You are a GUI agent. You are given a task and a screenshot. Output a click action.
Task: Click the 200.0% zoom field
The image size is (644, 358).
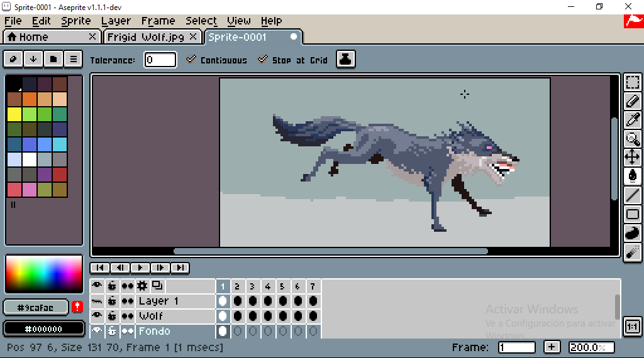(x=591, y=347)
